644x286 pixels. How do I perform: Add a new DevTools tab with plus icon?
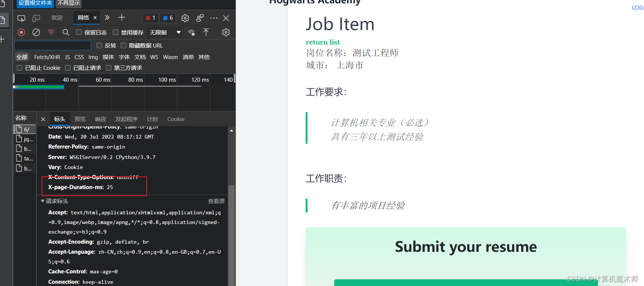click(x=122, y=17)
